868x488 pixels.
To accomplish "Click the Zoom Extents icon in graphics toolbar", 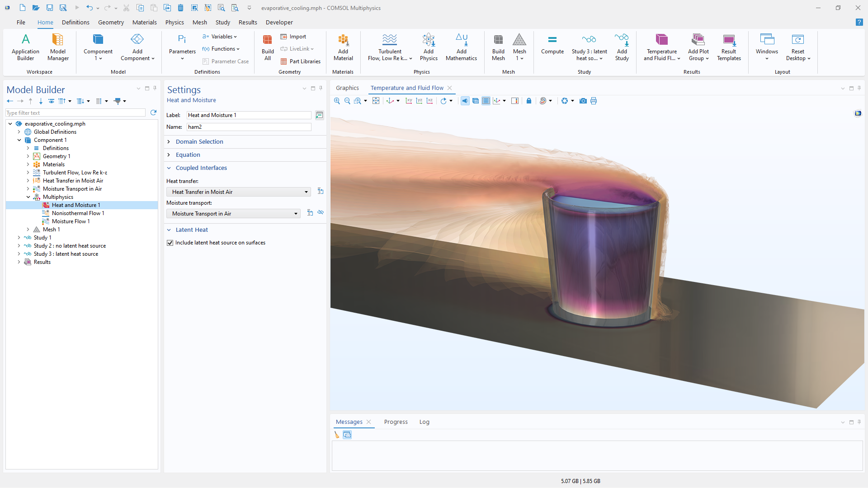I will [376, 101].
